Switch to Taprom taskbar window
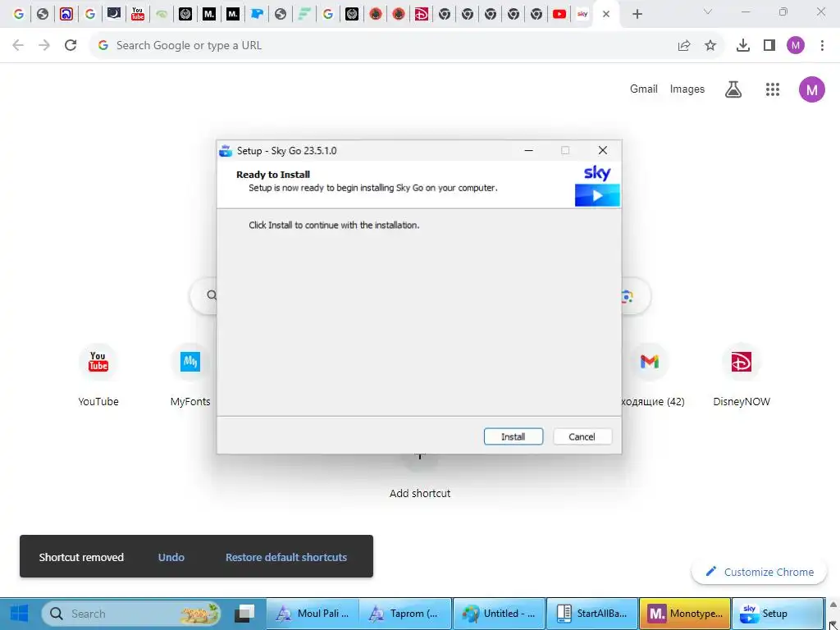840x630 pixels. click(x=405, y=614)
